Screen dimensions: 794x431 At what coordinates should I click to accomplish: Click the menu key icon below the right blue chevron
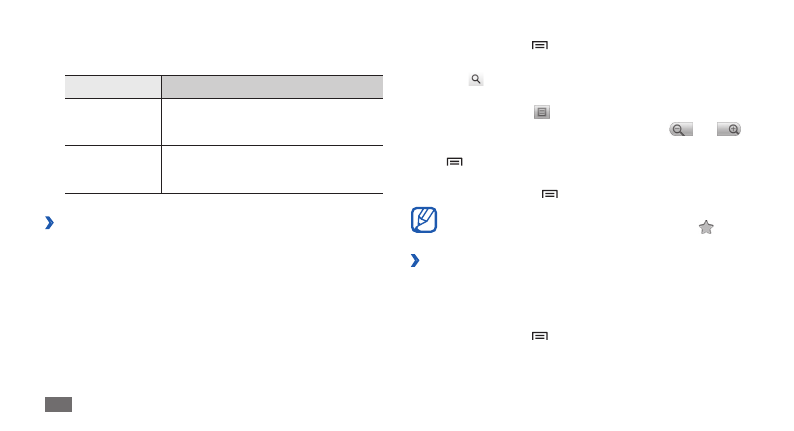[x=540, y=336]
